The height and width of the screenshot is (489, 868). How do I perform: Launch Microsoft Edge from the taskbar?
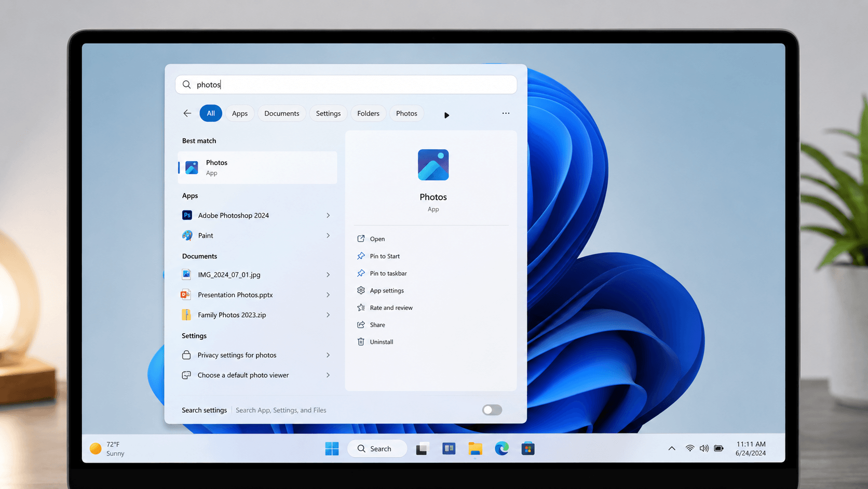pos(501,448)
